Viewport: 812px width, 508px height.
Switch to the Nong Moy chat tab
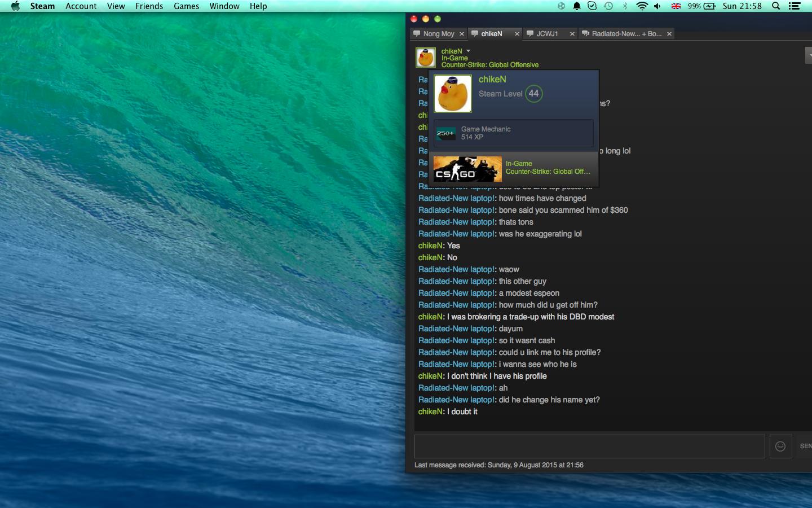point(438,34)
